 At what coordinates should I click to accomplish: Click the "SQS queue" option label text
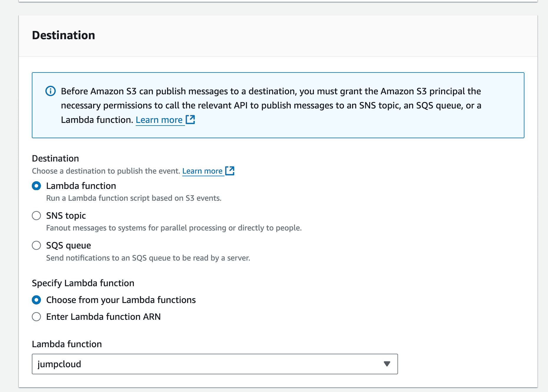click(68, 246)
